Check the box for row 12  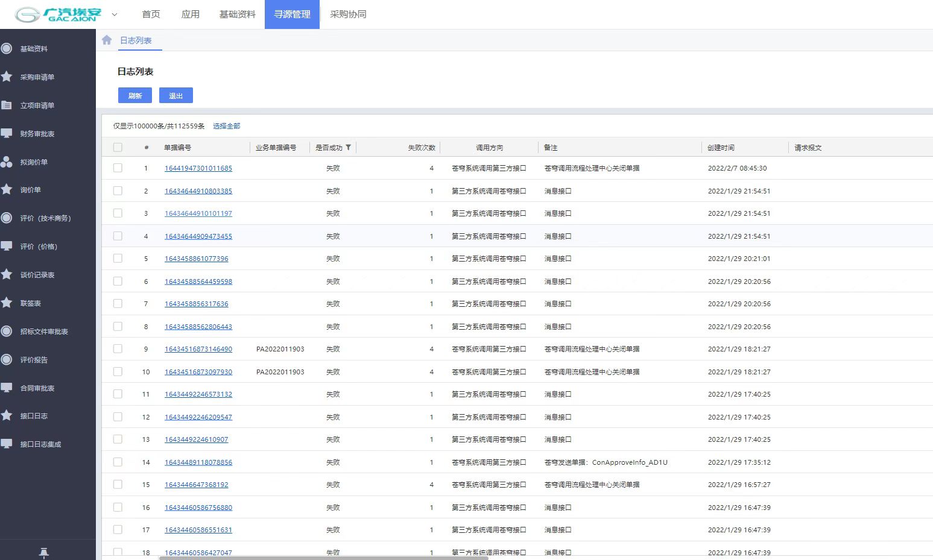pyautogui.click(x=118, y=417)
